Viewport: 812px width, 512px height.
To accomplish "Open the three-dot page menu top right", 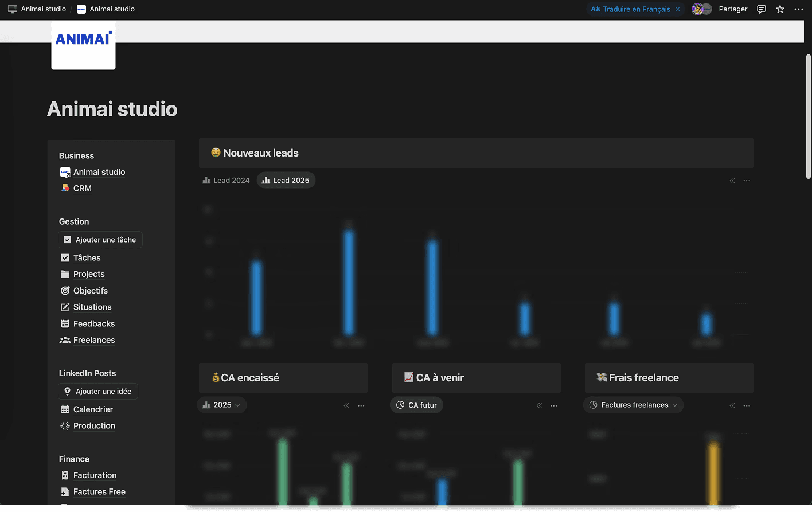I will 799,9.
